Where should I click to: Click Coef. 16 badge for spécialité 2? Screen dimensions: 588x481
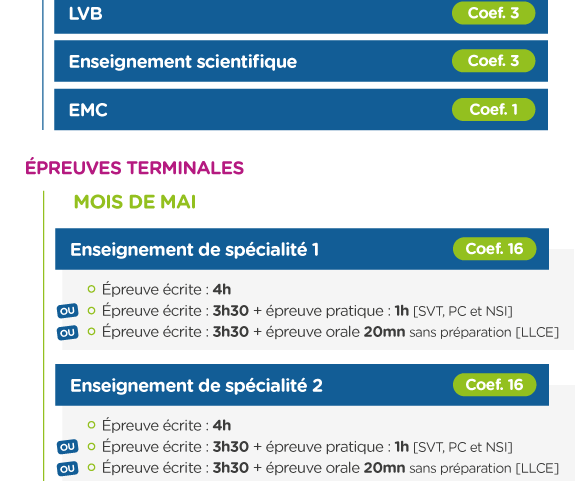(x=495, y=385)
